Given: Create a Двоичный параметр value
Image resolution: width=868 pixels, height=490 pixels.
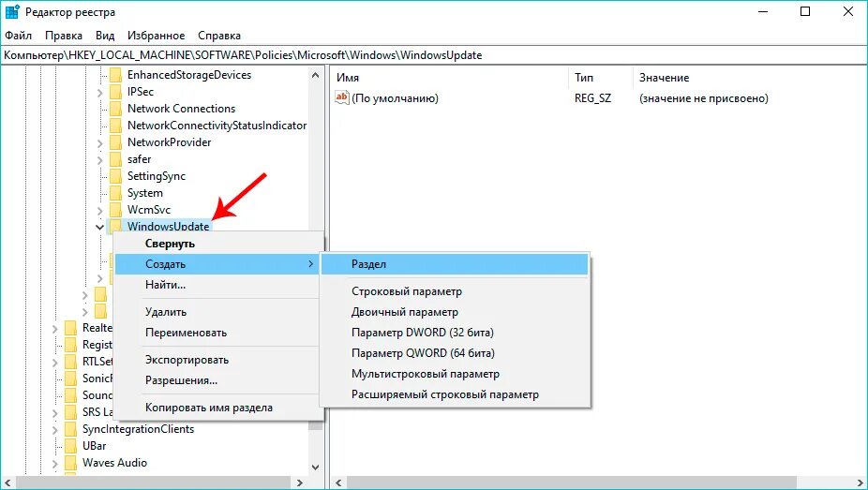Looking at the screenshot, I should [455, 312].
